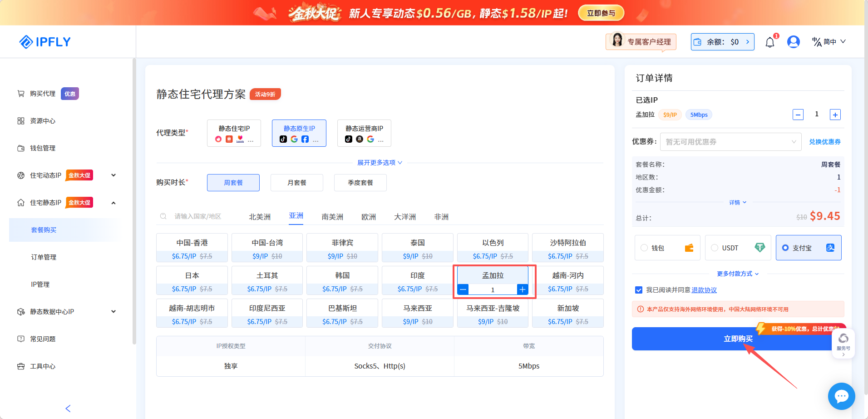Open 工具中心 in the sidebar
The width and height of the screenshot is (868, 419).
coord(43,366)
